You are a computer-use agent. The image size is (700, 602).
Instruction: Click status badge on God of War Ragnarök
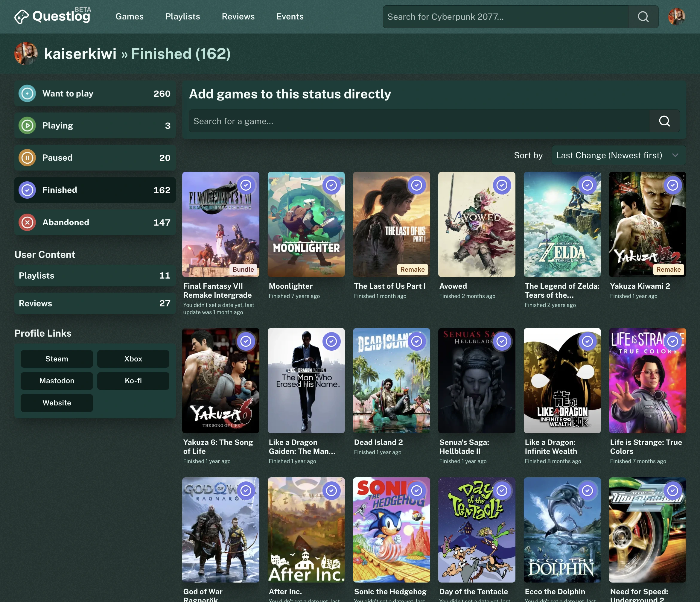(246, 490)
